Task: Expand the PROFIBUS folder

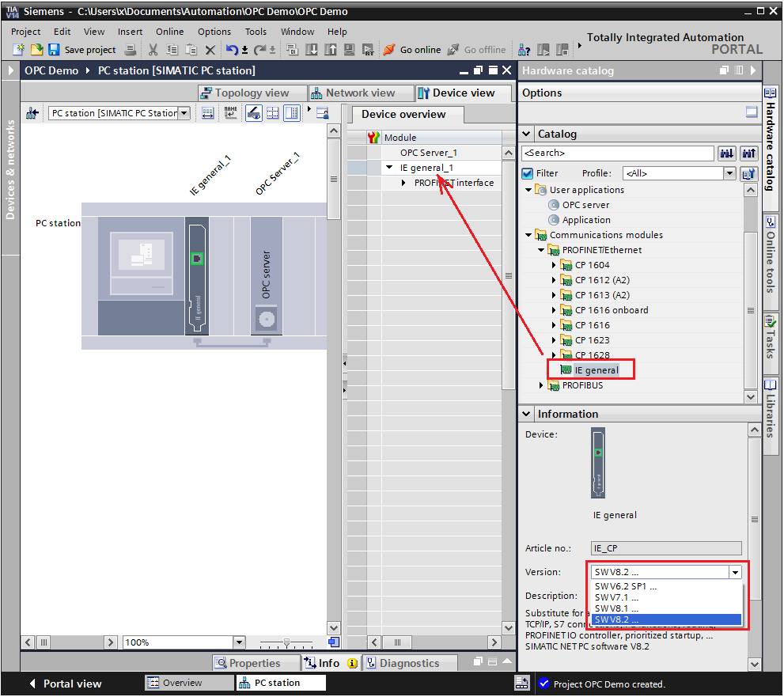Action: tap(540, 385)
